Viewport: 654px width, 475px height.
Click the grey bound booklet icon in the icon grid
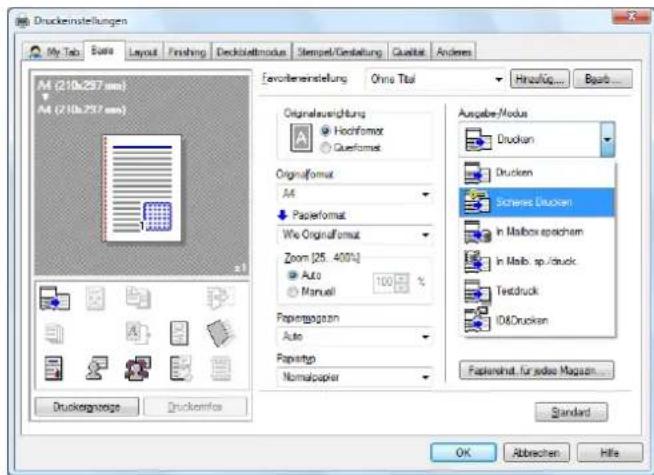point(220,333)
